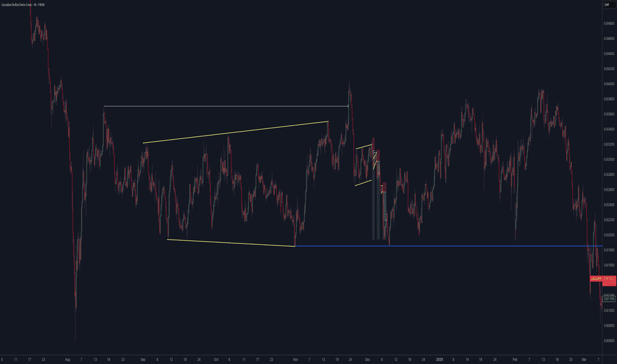The image size is (617, 364).
Task: Select the long lower yellow trendline
Action: (231, 243)
